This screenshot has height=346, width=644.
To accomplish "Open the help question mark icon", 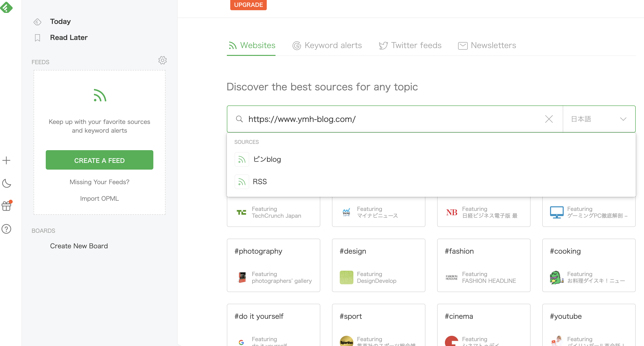I will click(x=7, y=229).
